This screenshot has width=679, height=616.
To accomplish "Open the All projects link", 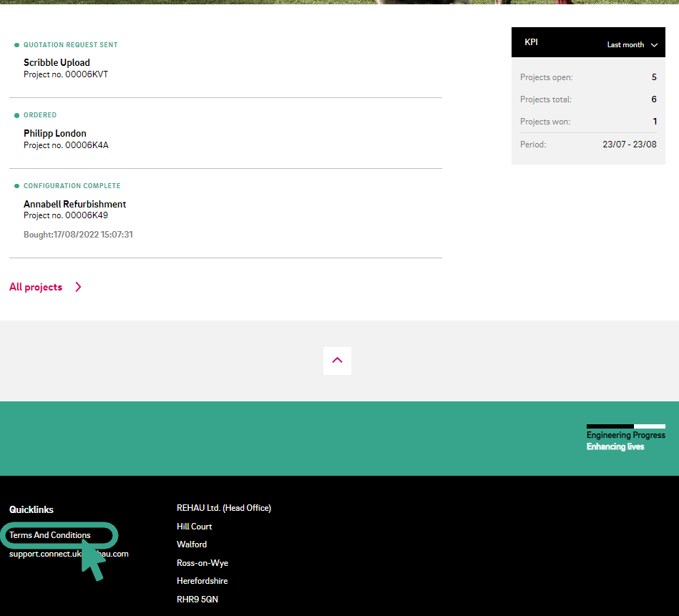I will [x=36, y=287].
